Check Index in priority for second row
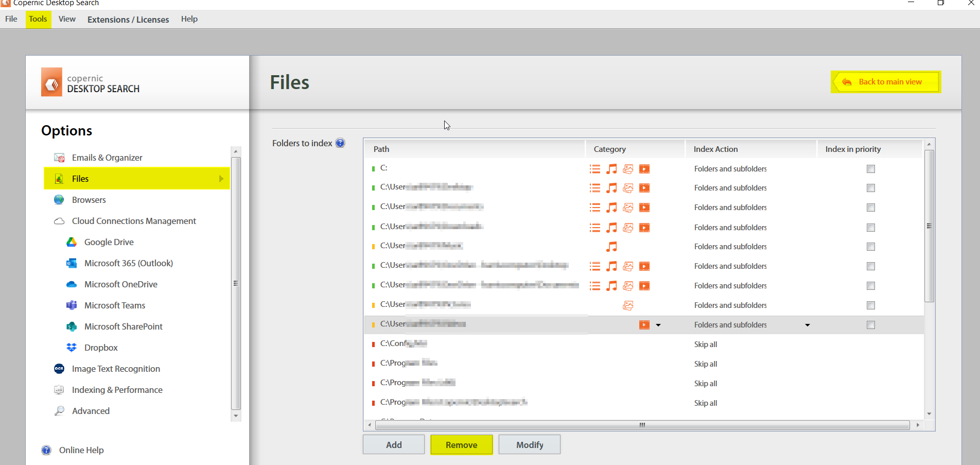The height and width of the screenshot is (465, 980). click(x=871, y=188)
